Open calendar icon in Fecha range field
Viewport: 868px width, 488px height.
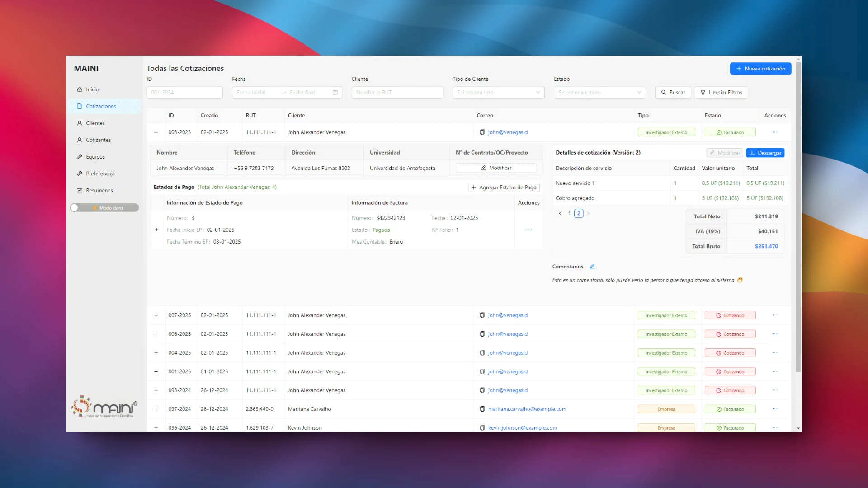[335, 93]
